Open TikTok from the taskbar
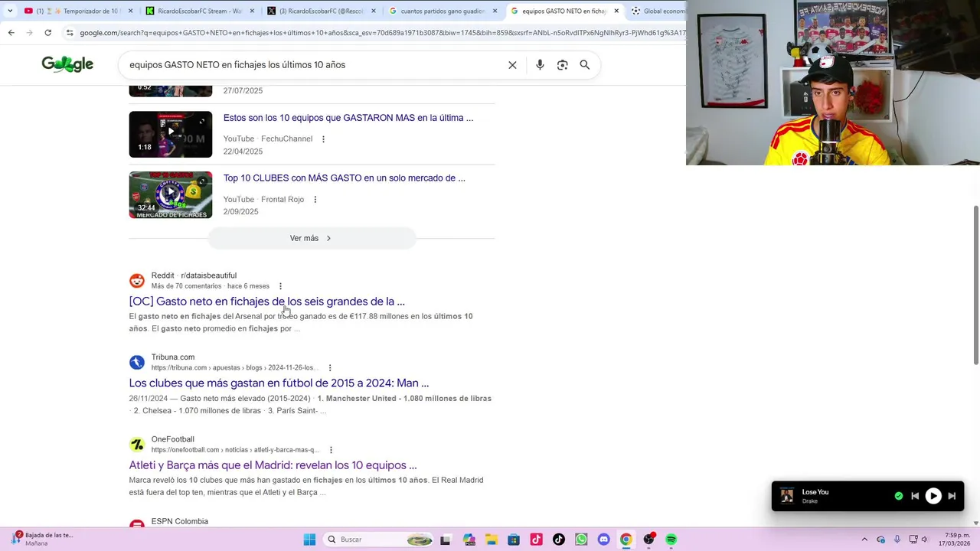 559,540
